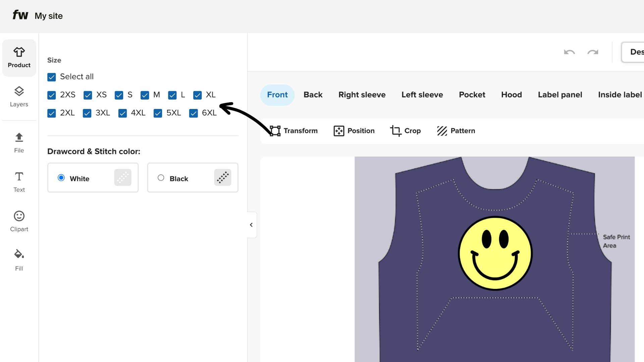
Task: Click the My site home link
Action: coord(48,16)
